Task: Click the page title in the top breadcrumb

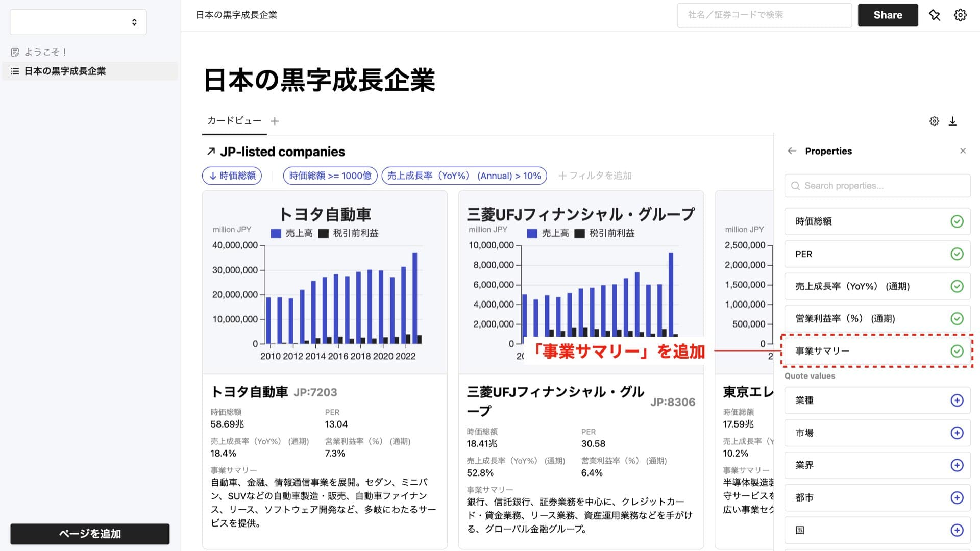Action: coord(236,15)
